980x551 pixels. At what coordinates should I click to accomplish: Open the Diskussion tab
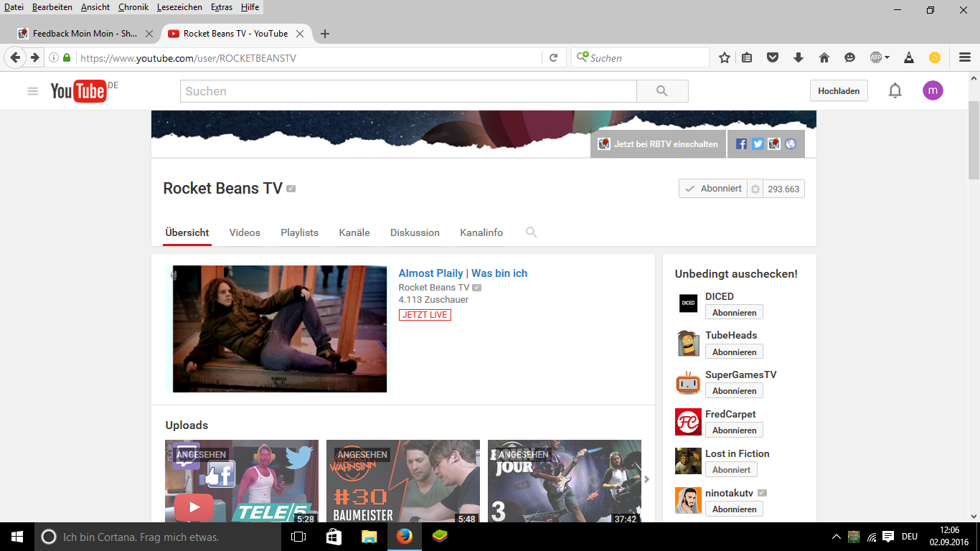pos(415,232)
